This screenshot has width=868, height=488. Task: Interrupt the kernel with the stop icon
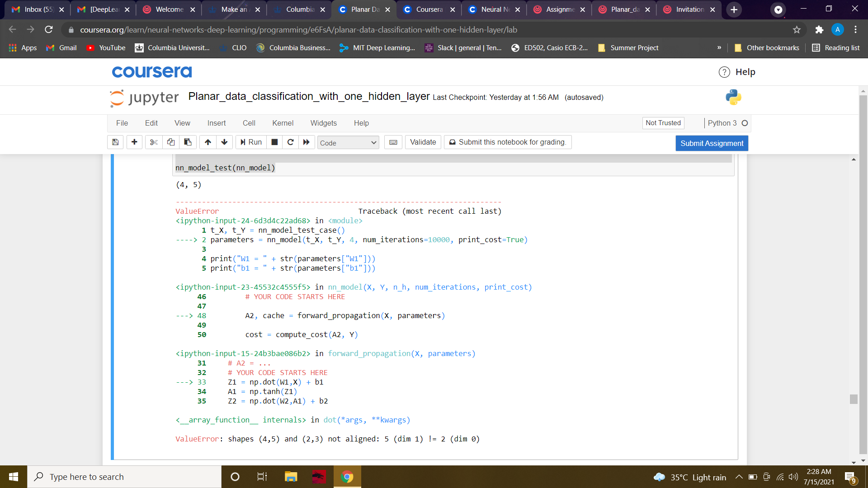274,142
